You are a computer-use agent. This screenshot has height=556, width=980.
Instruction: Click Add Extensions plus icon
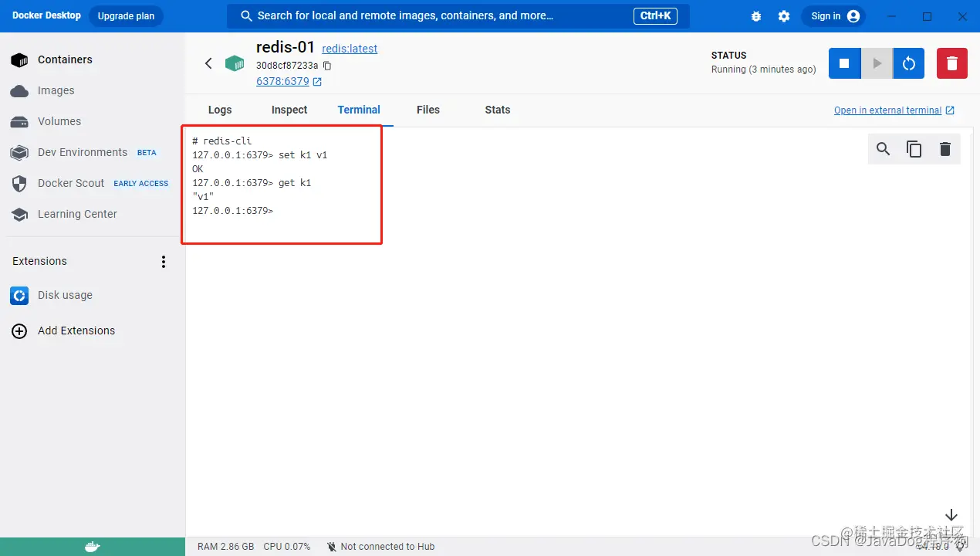[19, 331]
